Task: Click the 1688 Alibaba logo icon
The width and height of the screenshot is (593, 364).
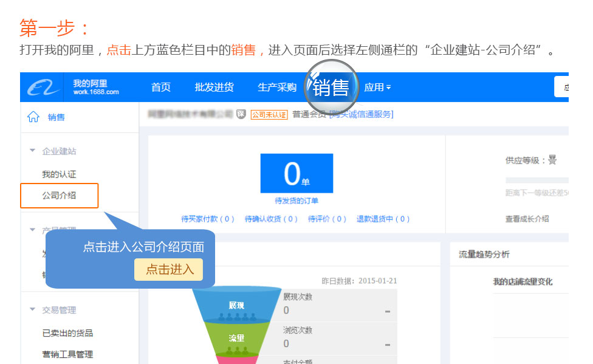Action: [x=43, y=88]
